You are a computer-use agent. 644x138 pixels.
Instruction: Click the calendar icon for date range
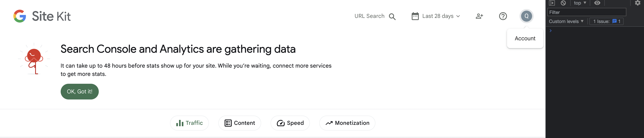[415, 16]
